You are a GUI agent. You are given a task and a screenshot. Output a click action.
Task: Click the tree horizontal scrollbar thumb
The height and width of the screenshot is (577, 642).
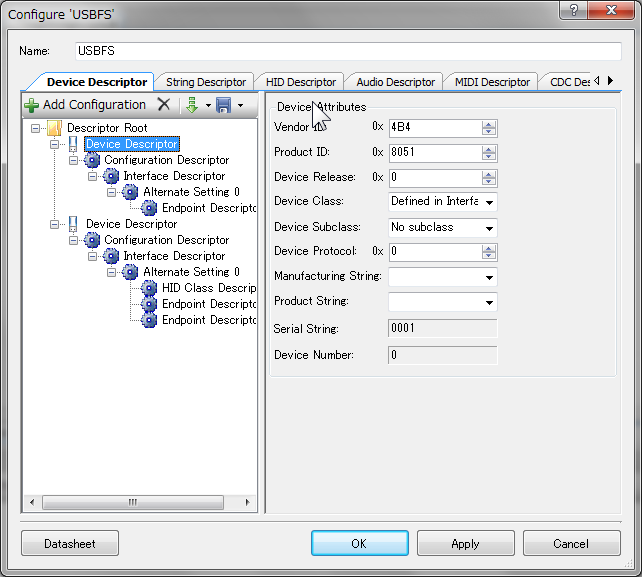pyautogui.click(x=133, y=502)
